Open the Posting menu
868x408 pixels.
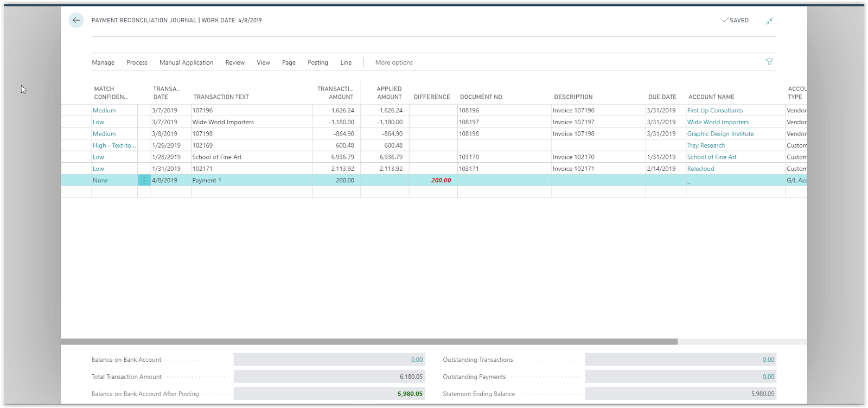point(318,62)
